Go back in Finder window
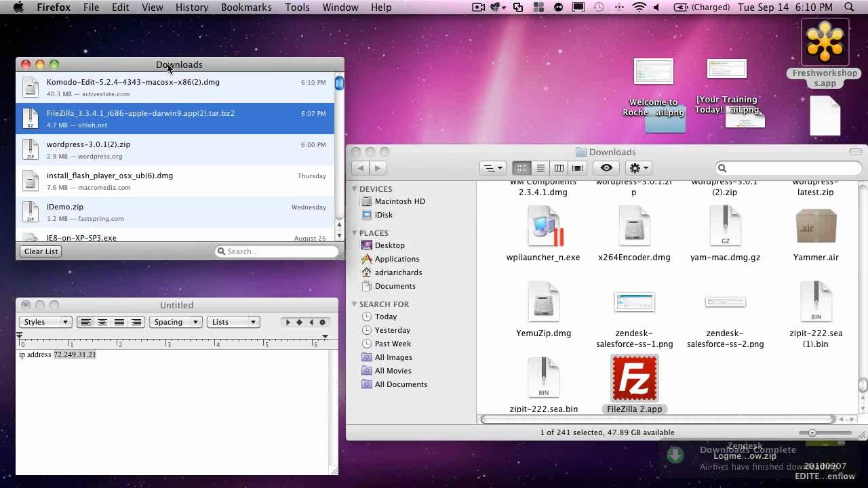 361,167
